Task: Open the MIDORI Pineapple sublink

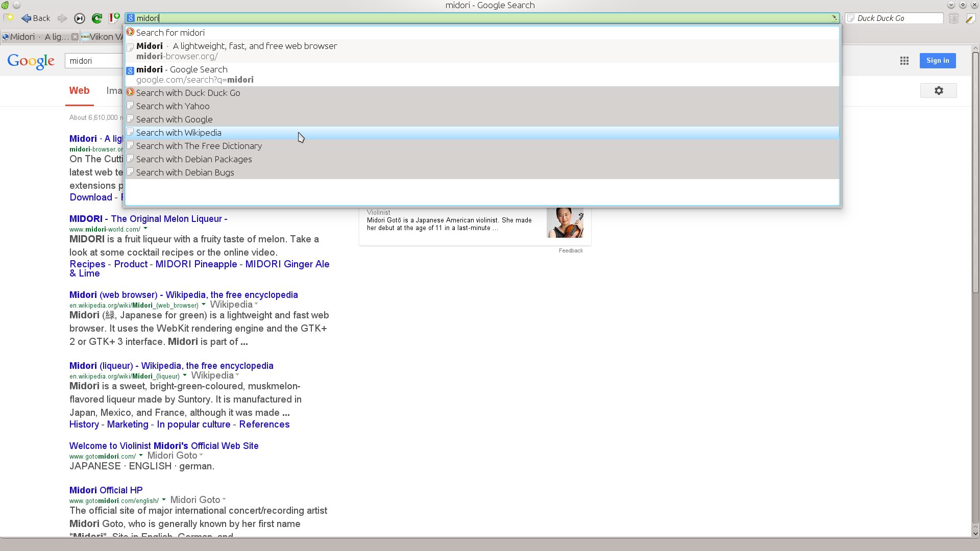Action: (196, 264)
